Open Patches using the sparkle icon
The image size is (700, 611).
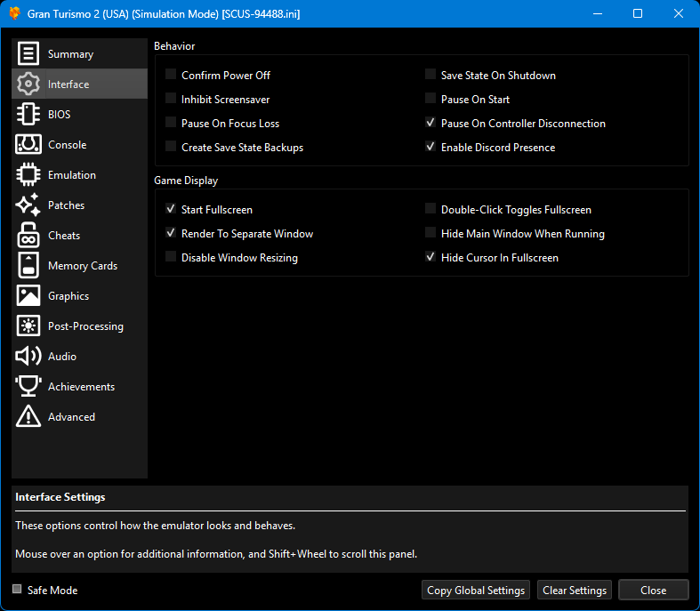28,205
